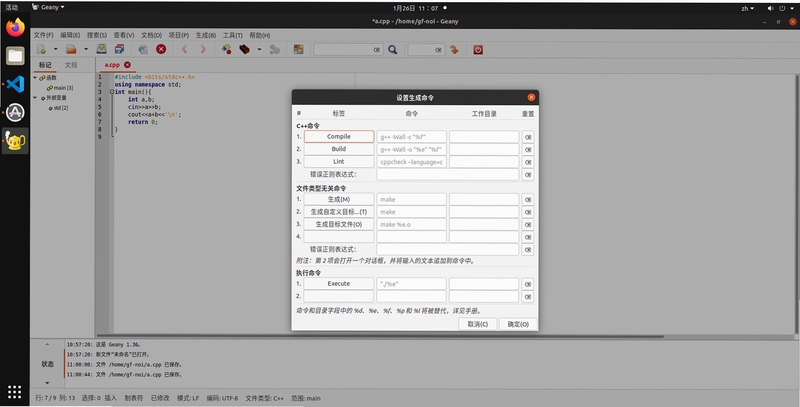Reset the 生成(M) make command row
Screen dimensions: 800x407
tap(528, 200)
